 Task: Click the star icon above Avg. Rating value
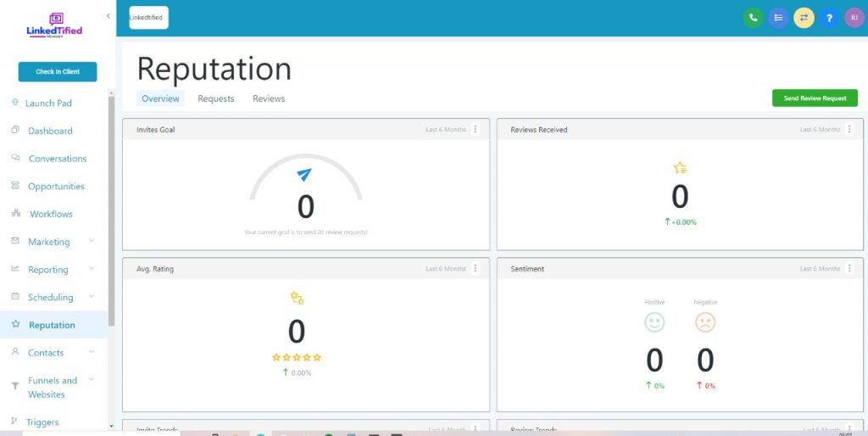click(297, 298)
